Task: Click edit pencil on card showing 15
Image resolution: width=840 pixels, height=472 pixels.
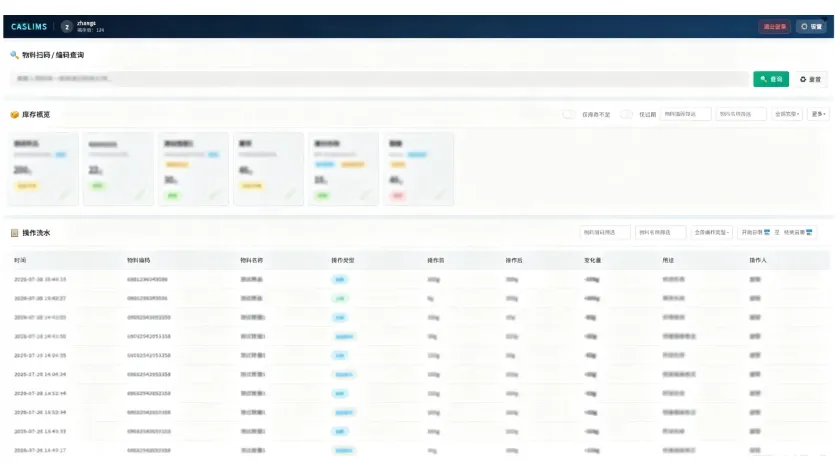Action: [x=365, y=195]
